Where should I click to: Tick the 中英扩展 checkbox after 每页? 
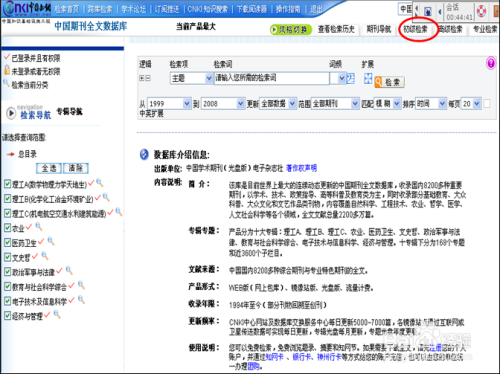click(487, 104)
